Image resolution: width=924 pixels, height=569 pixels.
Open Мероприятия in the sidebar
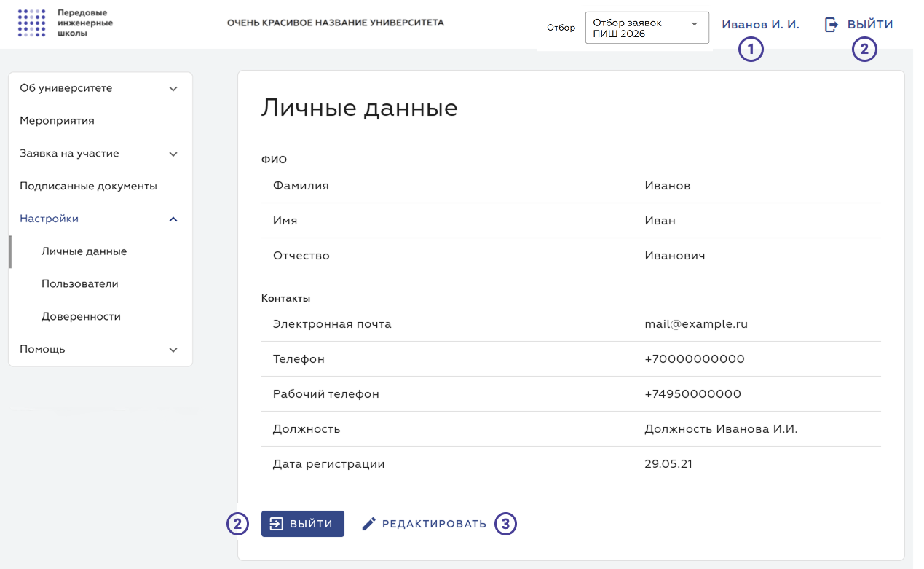57,121
